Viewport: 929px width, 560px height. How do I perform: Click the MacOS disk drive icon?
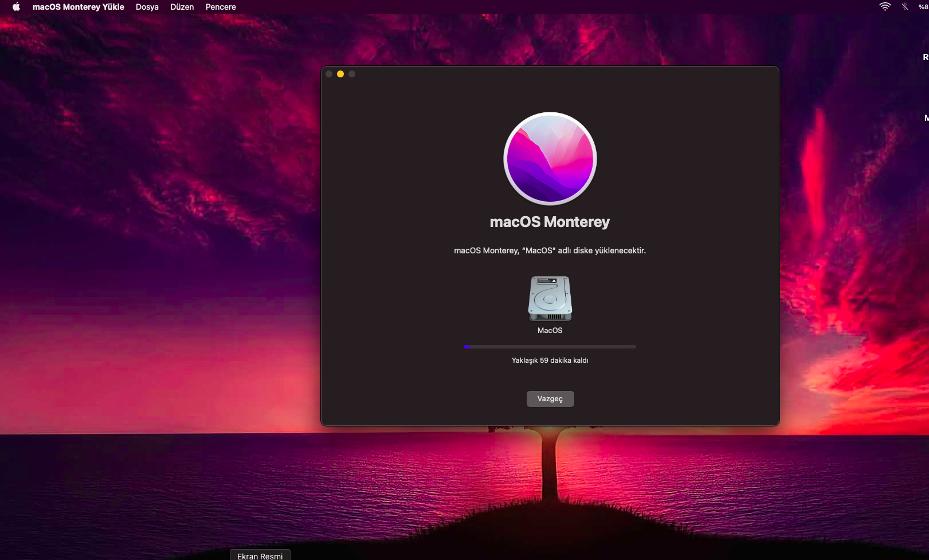tap(550, 299)
